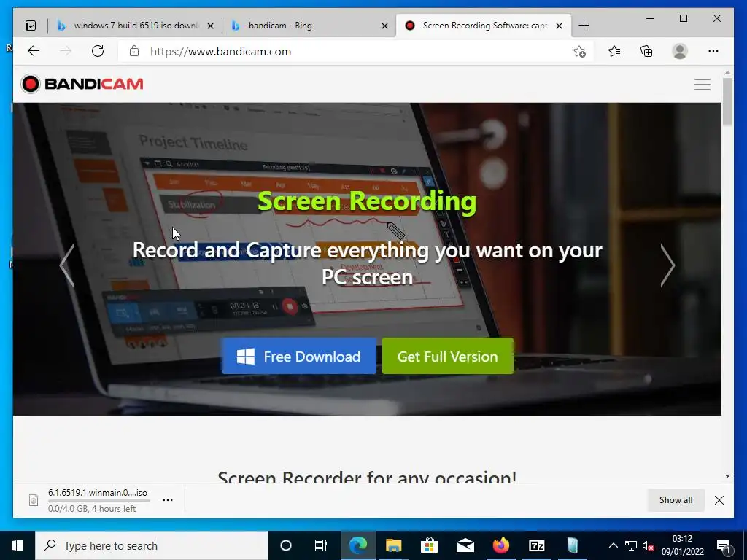Close the windows 7 build 6519 tab

click(210, 26)
